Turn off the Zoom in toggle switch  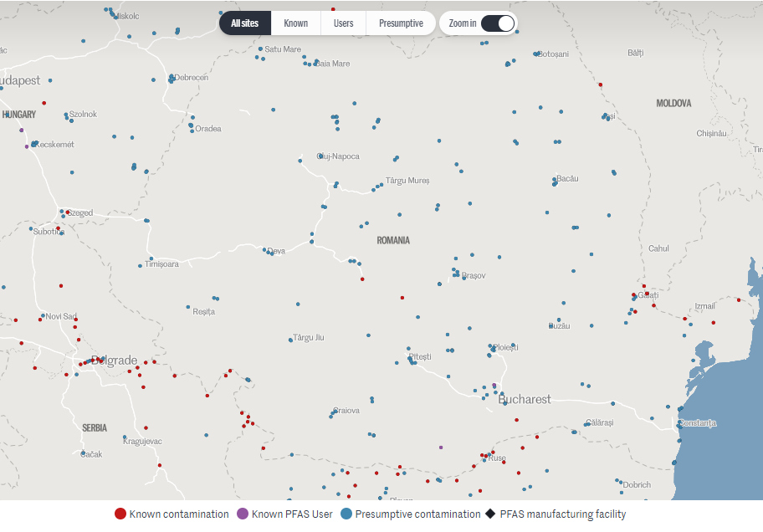[497, 23]
